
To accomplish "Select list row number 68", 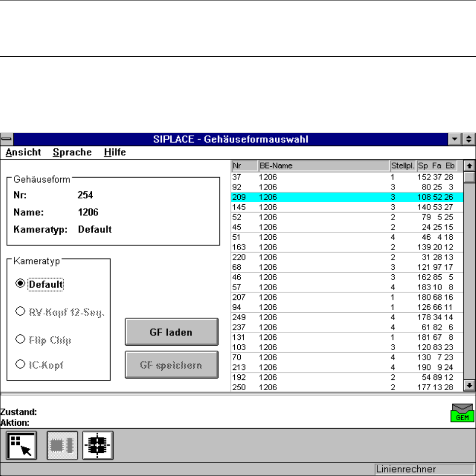I will (x=347, y=267).
